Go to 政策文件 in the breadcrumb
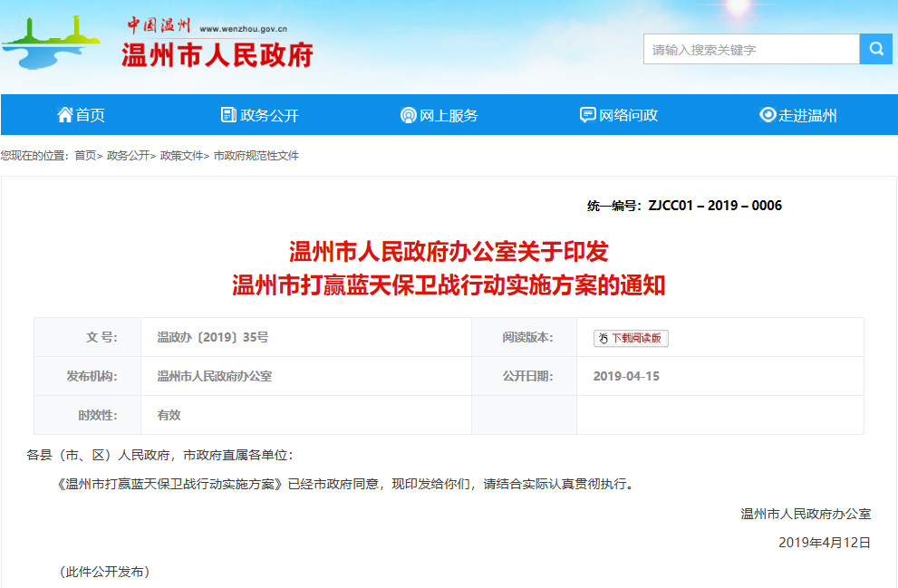This screenshot has height=588, width=898. coord(181,155)
